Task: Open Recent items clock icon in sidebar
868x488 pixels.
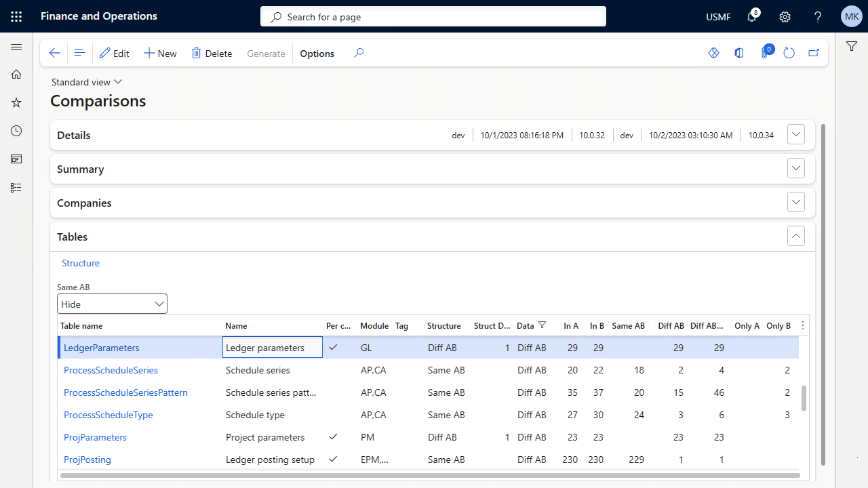Action: pyautogui.click(x=16, y=131)
